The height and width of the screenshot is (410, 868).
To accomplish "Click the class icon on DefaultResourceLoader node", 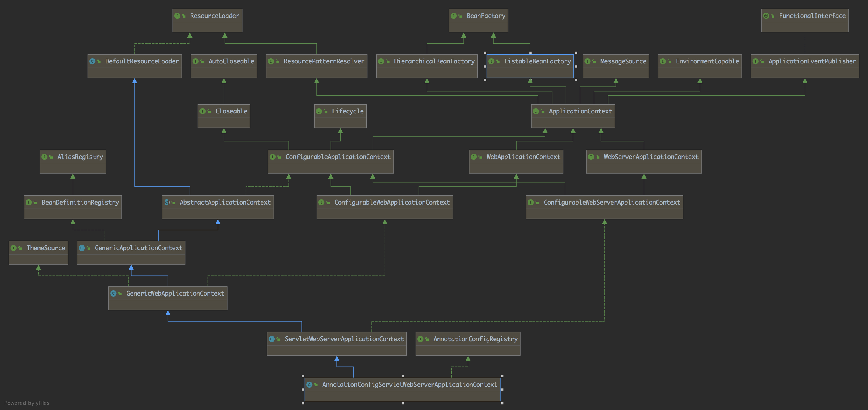I will click(92, 61).
